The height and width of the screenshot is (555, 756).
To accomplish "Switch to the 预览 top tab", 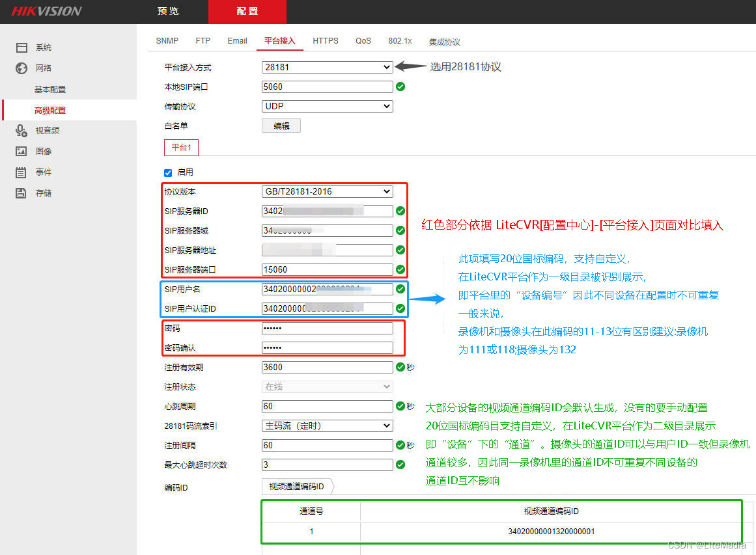I will pyautogui.click(x=168, y=11).
